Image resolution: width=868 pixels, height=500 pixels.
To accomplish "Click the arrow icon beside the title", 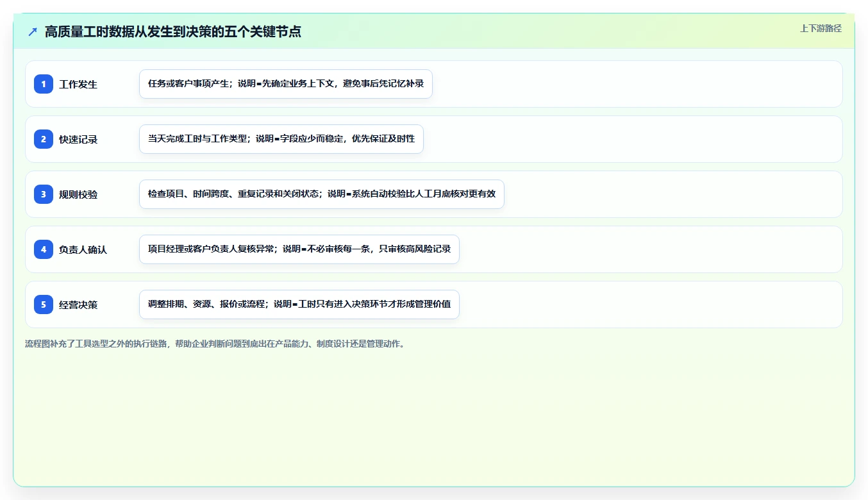I will (x=33, y=31).
